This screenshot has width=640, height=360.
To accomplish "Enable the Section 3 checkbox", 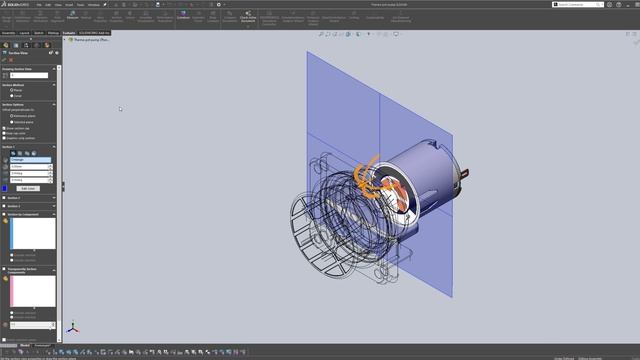I will pyautogui.click(x=4, y=206).
